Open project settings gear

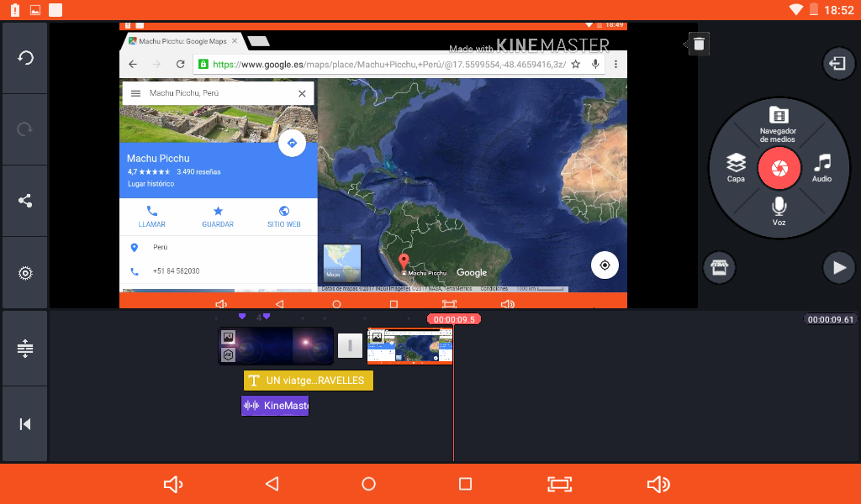click(25, 273)
